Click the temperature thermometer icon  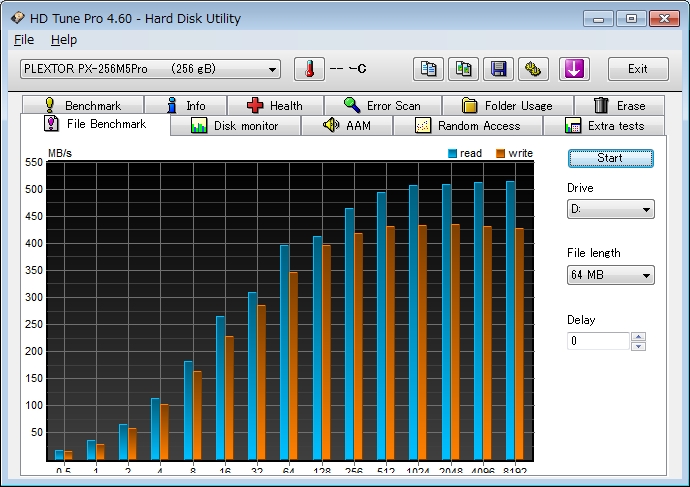point(309,69)
